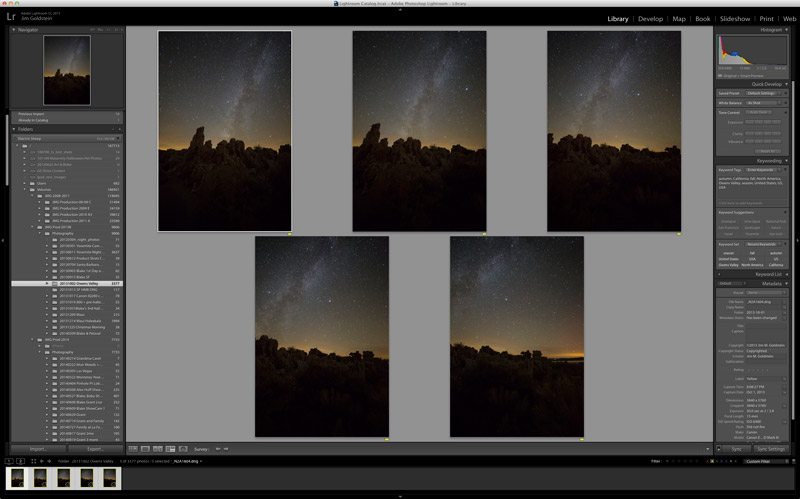Switch to the Map module

pyautogui.click(x=679, y=19)
